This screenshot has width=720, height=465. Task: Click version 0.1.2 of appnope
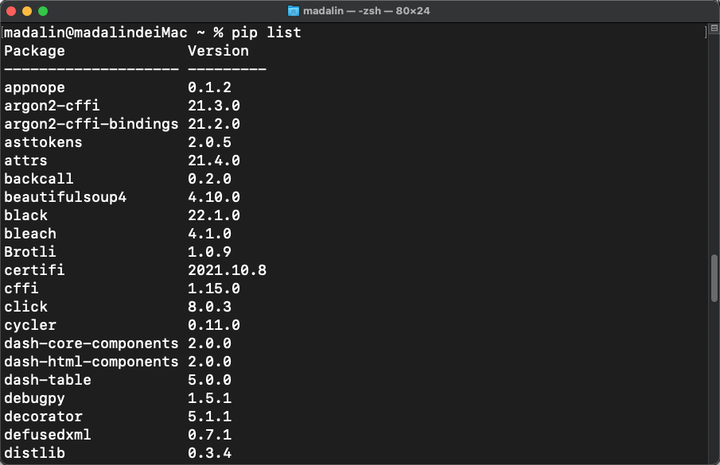209,88
